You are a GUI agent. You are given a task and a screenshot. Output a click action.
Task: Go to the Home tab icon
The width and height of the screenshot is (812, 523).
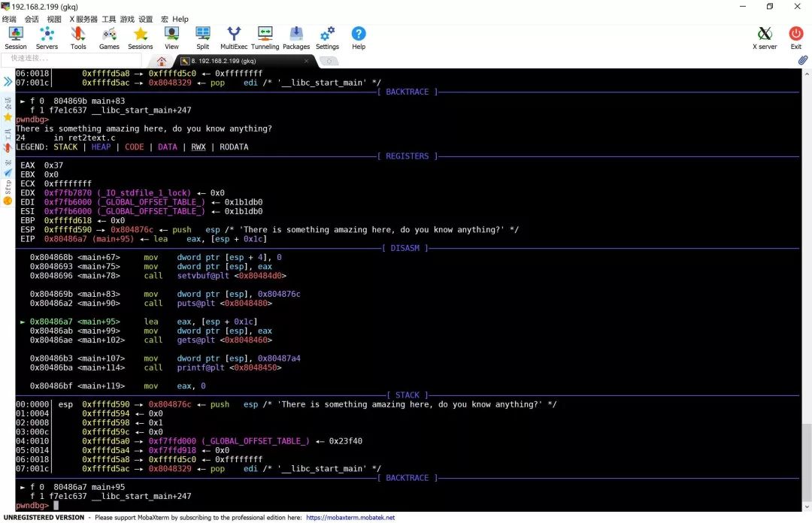tap(162, 61)
